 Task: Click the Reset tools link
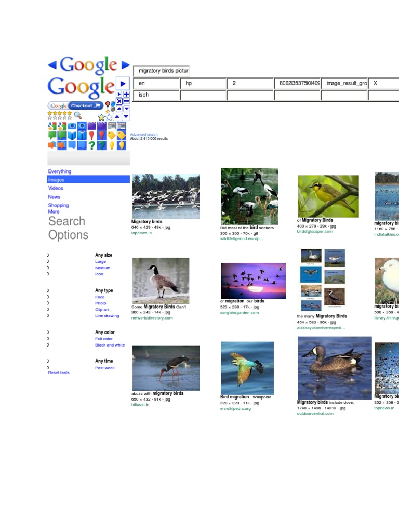click(x=59, y=373)
